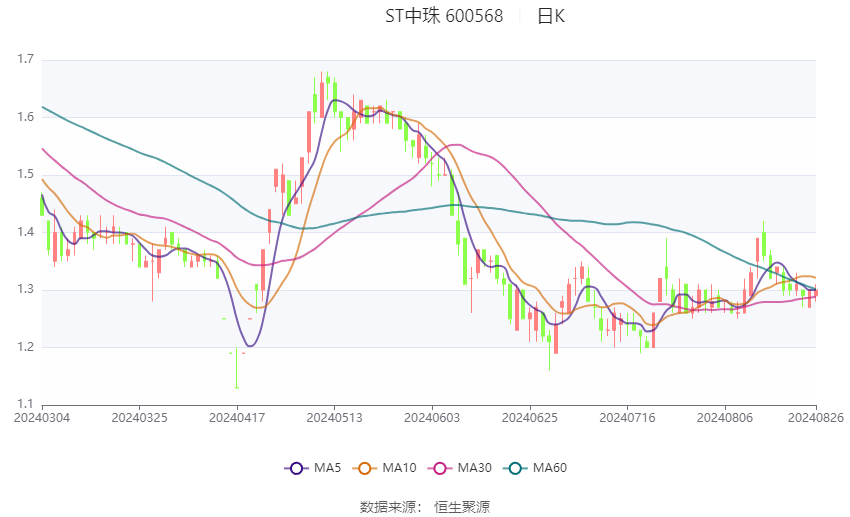The image size is (850, 517).
Task: Click the 20240826 date axis label
Action: tap(816, 418)
